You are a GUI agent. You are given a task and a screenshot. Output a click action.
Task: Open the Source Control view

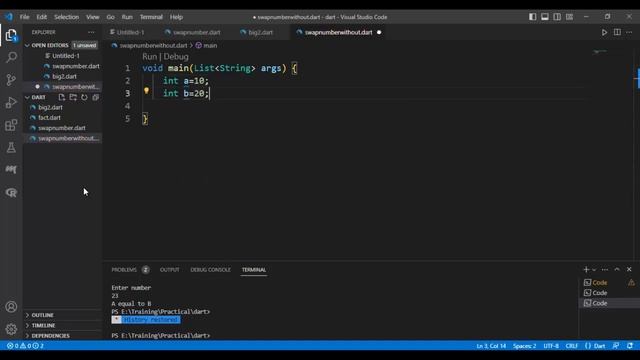(11, 80)
